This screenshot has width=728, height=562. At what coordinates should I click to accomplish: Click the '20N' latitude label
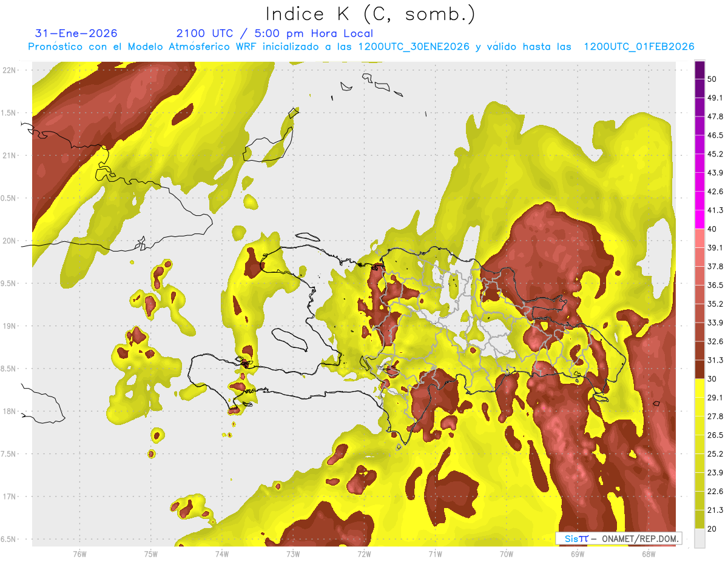[x=9, y=241]
